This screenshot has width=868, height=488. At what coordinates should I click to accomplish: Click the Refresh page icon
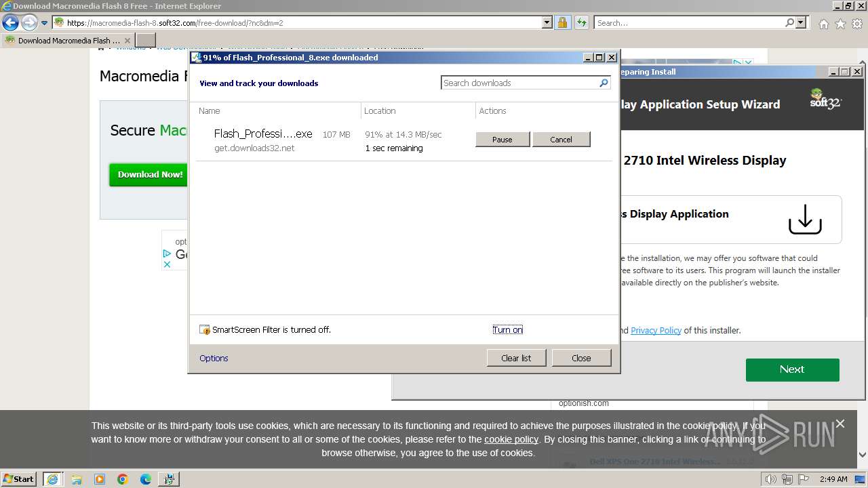(x=581, y=22)
